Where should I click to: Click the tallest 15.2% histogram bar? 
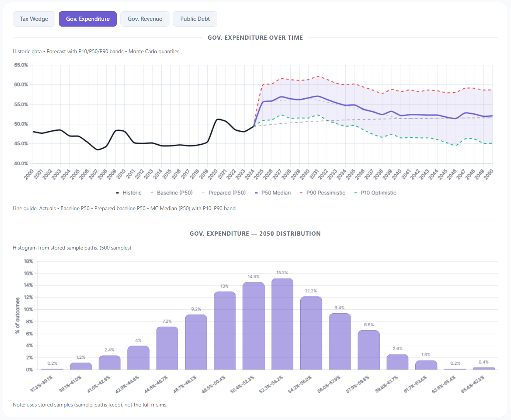click(x=282, y=324)
